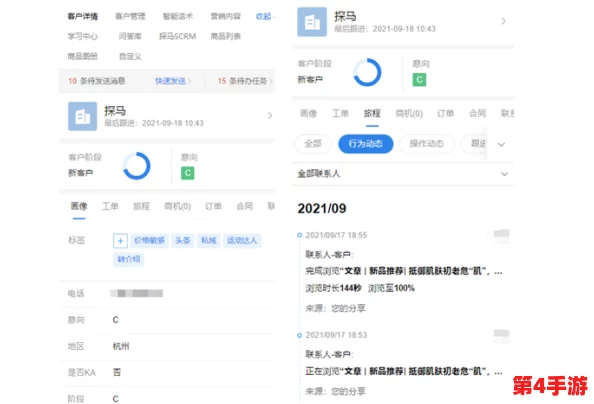This screenshot has width=594, height=404.
Task: Add a tag with the plus button
Action: coord(120,241)
